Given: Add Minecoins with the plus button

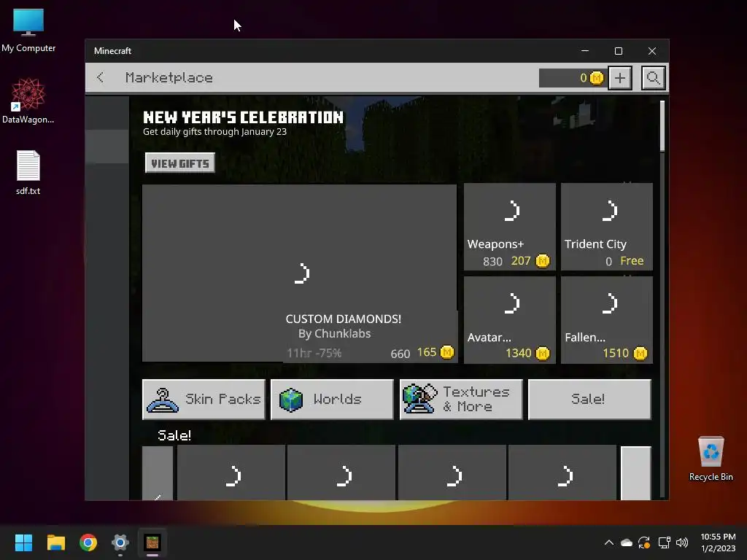Looking at the screenshot, I should (620, 77).
